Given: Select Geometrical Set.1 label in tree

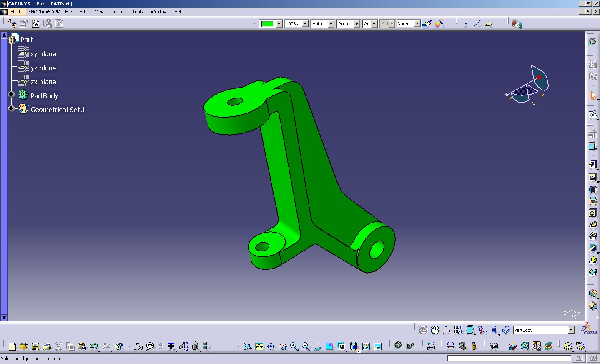Looking at the screenshot, I should point(58,110).
